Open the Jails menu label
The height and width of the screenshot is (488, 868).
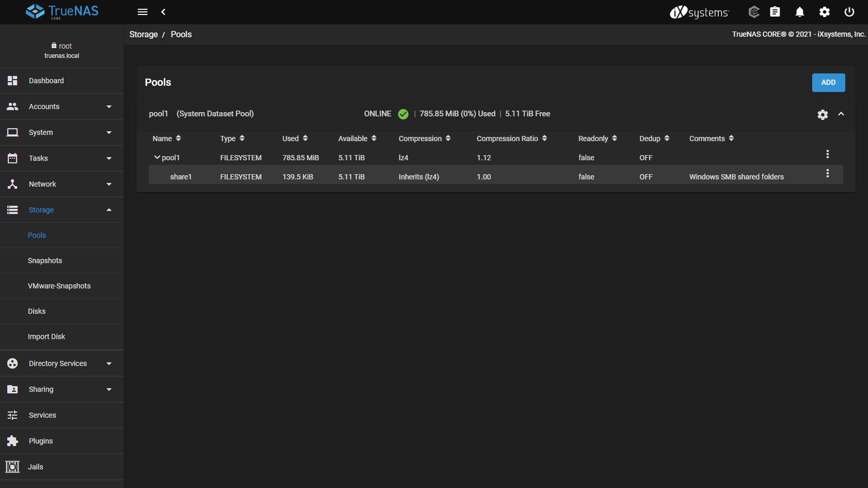35,467
